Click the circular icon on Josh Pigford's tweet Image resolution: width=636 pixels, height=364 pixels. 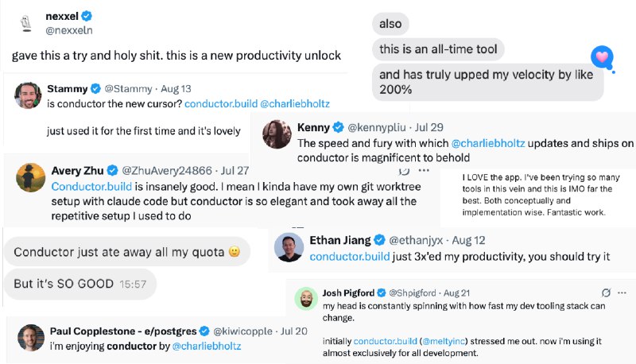[x=607, y=293]
